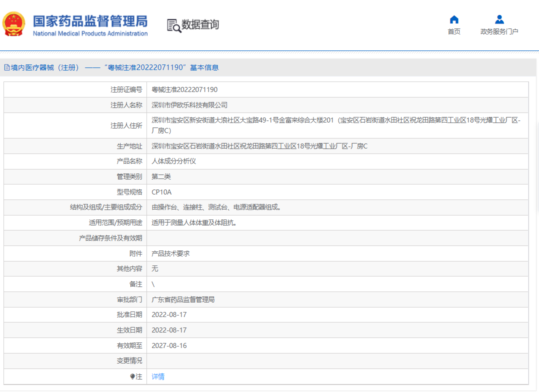Click the 国家药品监督管理局 site title

90,21
